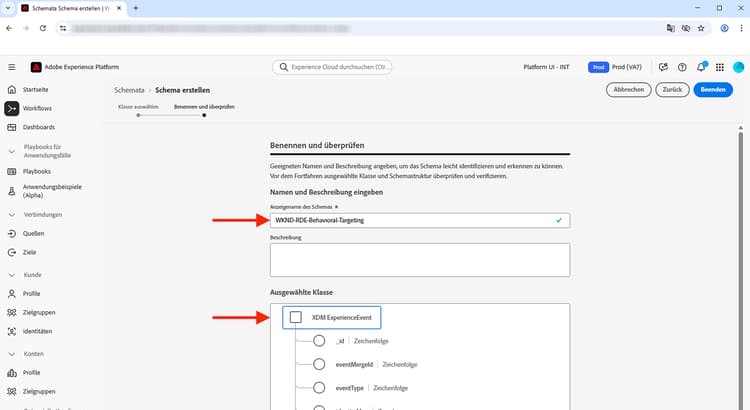The width and height of the screenshot is (750, 410).
Task: Click the Chrome profile icon
Action: [724, 28]
